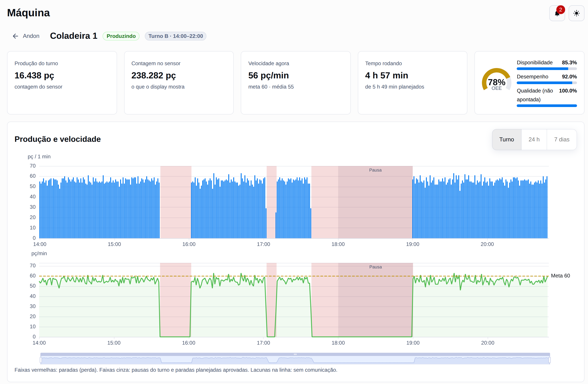Click the Meta 60 target label
588x384 pixels.
click(x=560, y=276)
